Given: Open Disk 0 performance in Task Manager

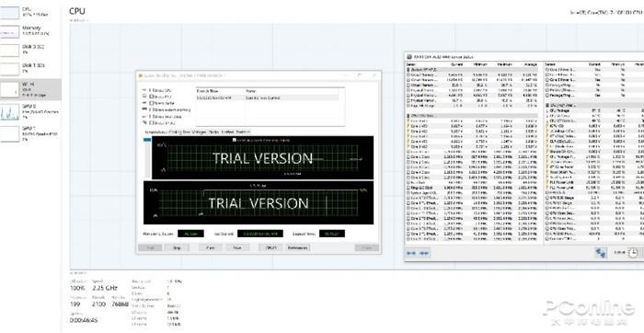Looking at the screenshot, I should pyautogui.click(x=31, y=50).
